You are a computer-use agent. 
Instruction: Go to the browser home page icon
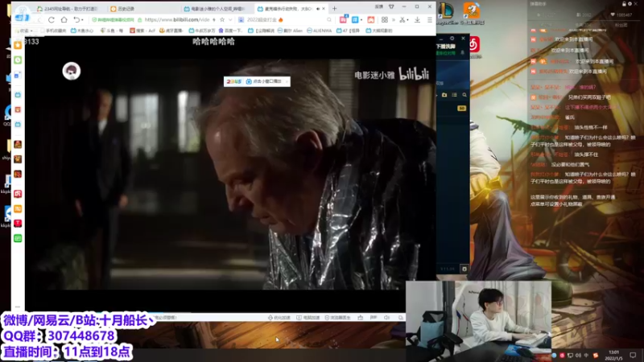point(64,19)
